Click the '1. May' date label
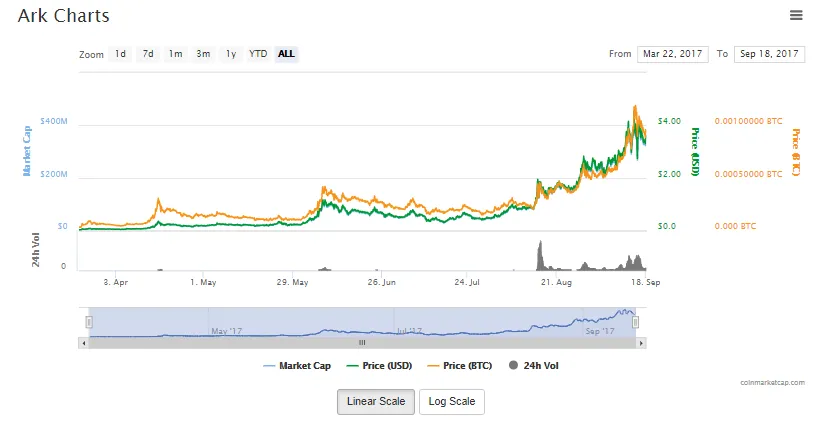The width and height of the screenshot is (820, 433). point(203,282)
